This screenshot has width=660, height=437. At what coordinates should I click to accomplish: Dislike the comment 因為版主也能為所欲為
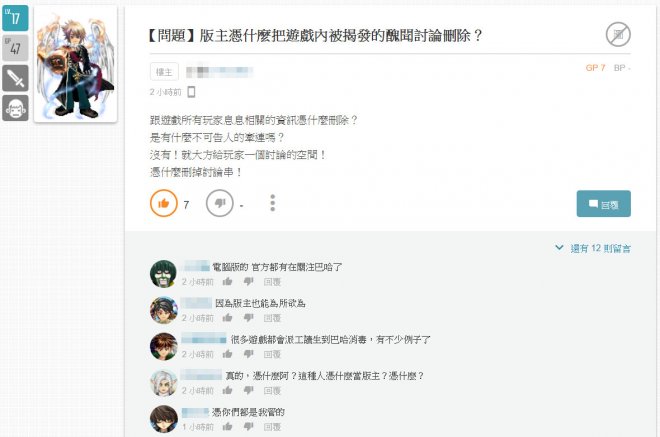click(249, 317)
